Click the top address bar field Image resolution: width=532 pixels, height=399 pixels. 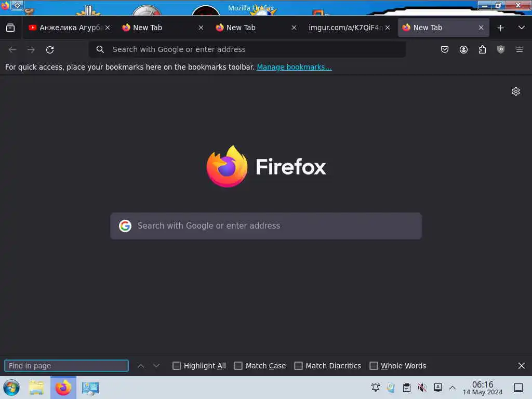tap(247, 49)
